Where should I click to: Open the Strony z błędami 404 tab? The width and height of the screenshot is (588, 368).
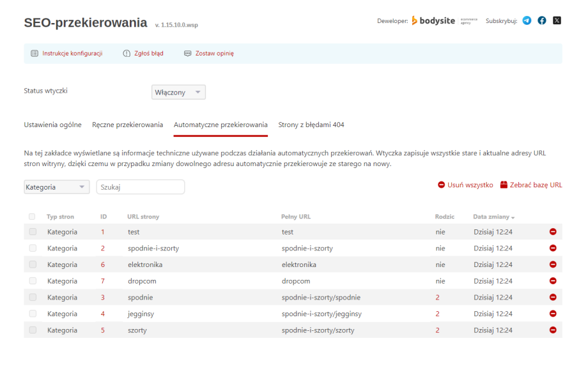point(311,125)
